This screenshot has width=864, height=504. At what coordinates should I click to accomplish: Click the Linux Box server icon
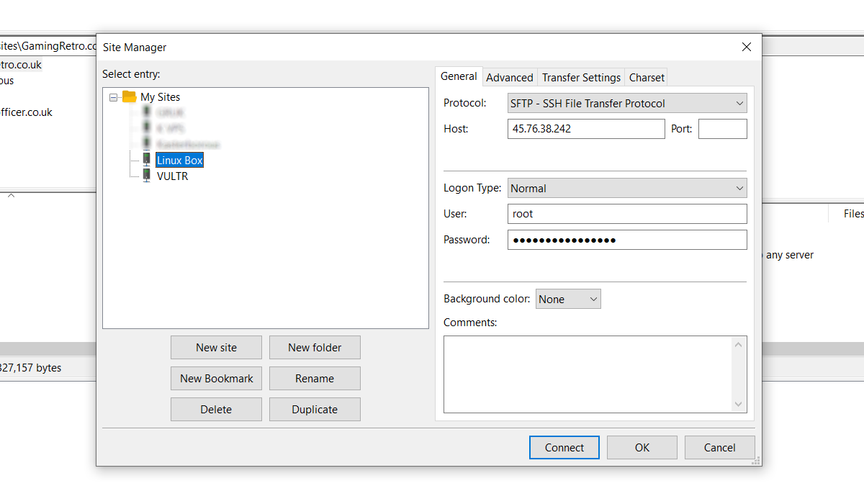[147, 160]
